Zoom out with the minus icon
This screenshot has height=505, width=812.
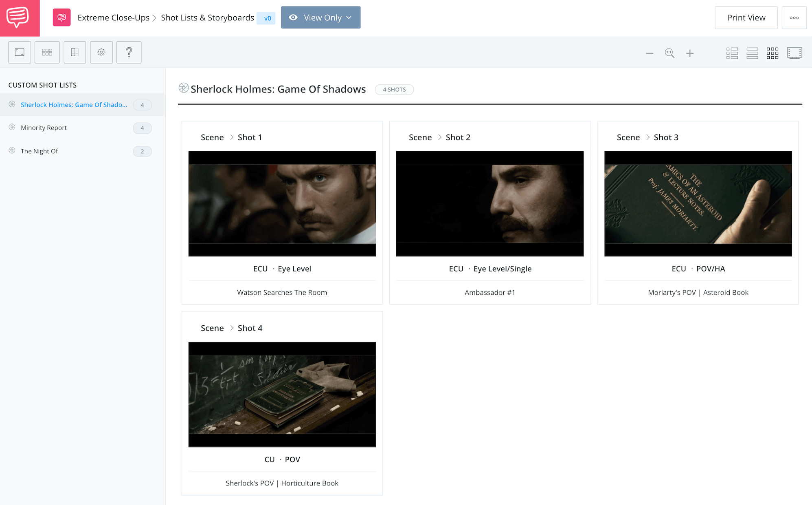650,53
